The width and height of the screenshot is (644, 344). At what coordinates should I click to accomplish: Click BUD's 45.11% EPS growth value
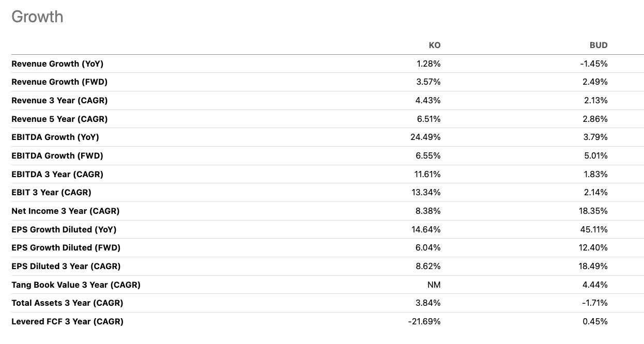[x=594, y=229]
